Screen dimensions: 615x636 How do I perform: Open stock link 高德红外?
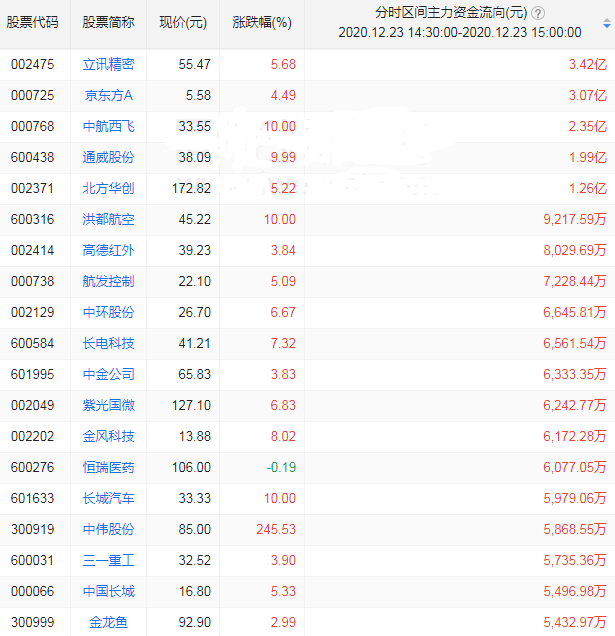(108, 250)
